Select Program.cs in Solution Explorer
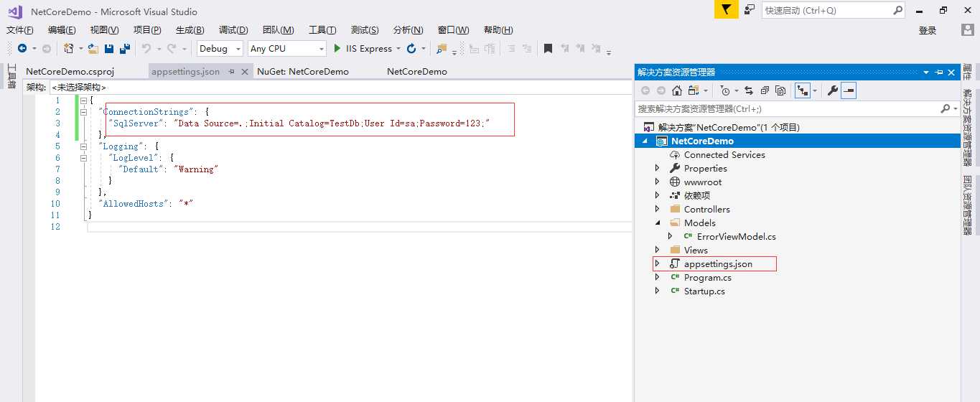This screenshot has height=402, width=980. 708,277
